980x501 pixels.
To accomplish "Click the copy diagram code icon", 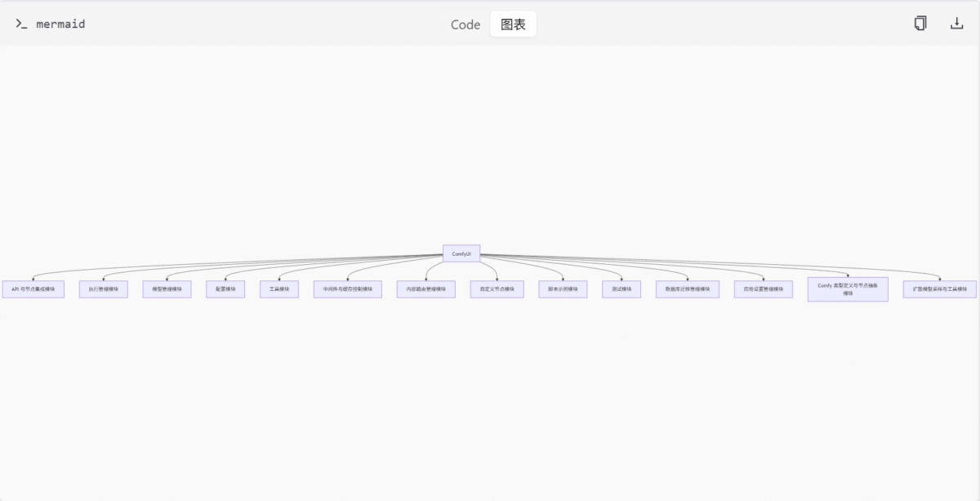I will (920, 24).
